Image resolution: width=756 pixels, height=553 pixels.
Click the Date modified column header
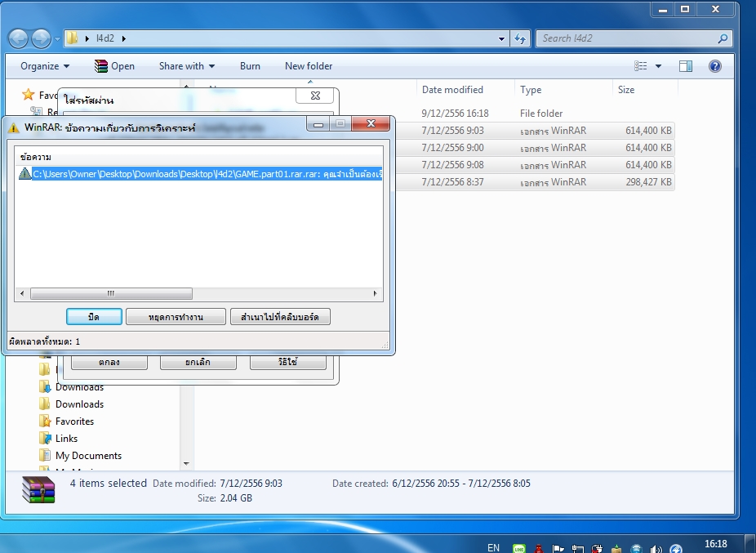(452, 90)
